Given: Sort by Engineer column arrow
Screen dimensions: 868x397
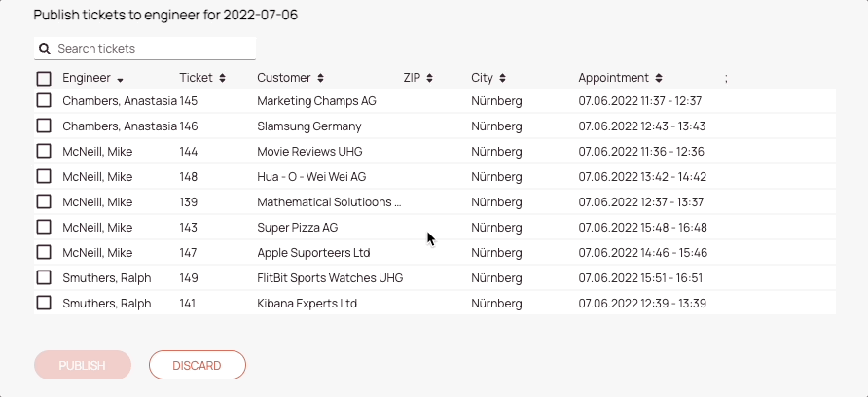Looking at the screenshot, I should (120, 80).
